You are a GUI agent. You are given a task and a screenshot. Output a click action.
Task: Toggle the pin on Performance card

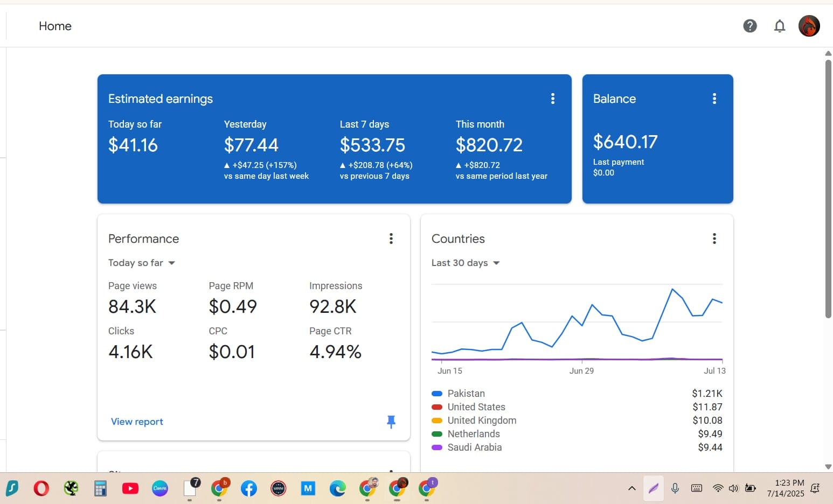[391, 422]
